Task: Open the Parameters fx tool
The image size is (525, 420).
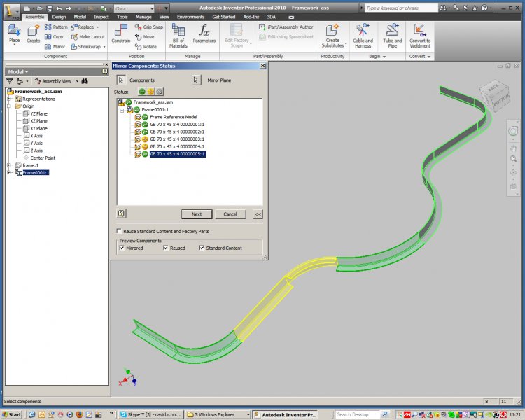Action: tap(204, 34)
